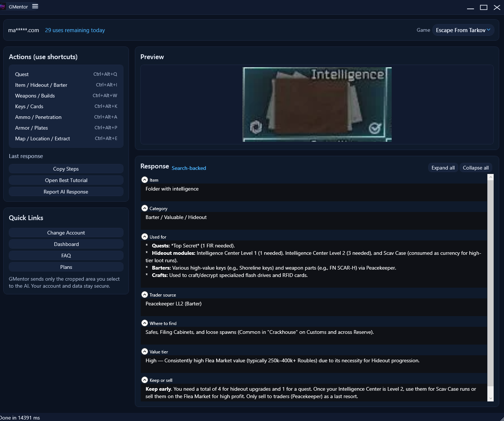Open the Escape From Tarkov game dropdown
The image size is (504, 421).
[x=463, y=30]
